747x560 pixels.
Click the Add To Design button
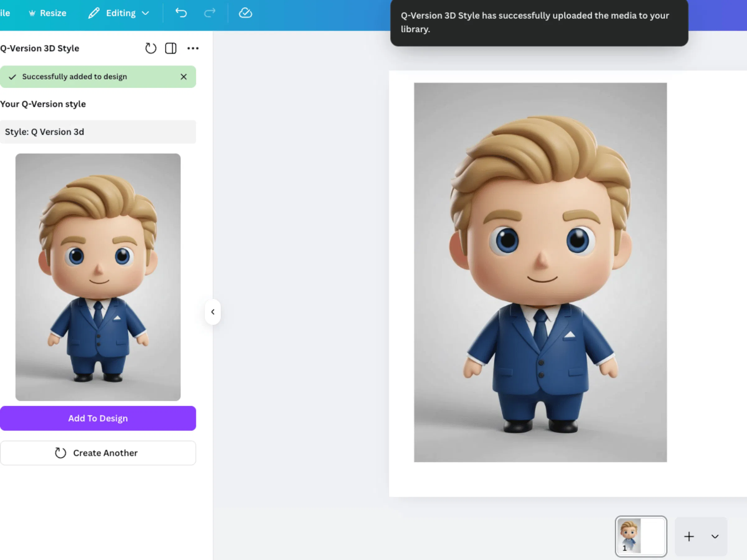coord(98,418)
